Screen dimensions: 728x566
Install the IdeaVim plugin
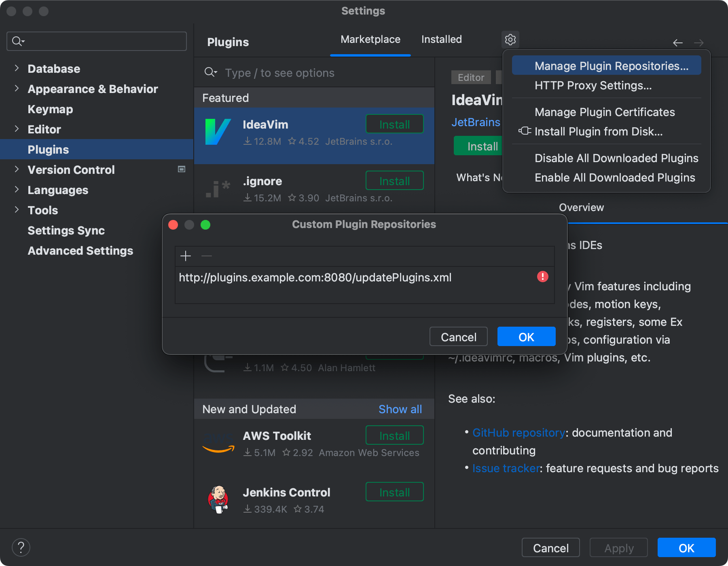coord(394,124)
